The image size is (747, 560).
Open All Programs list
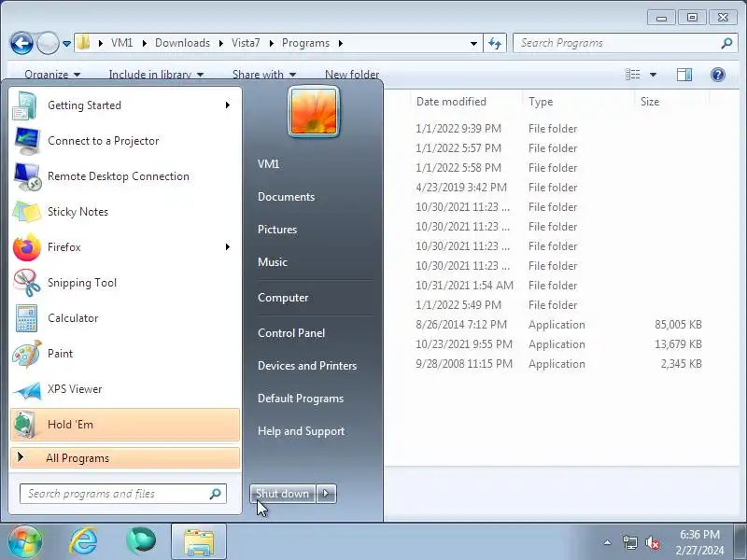[125, 458]
